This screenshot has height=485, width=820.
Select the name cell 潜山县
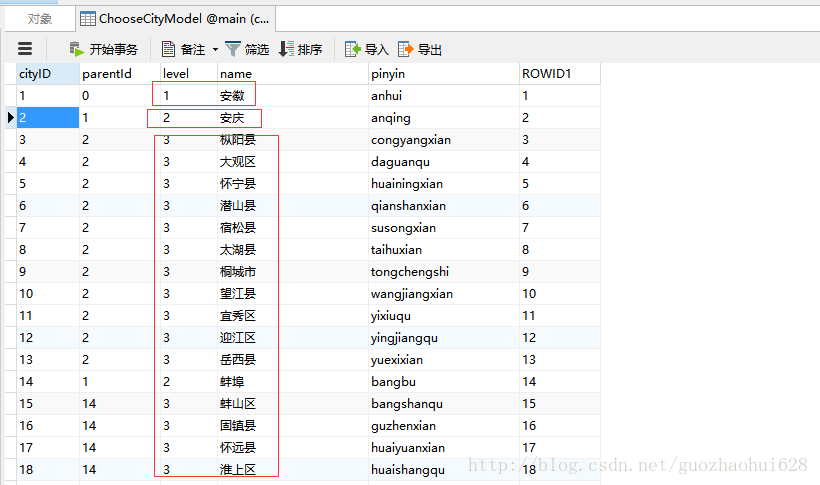(293, 206)
